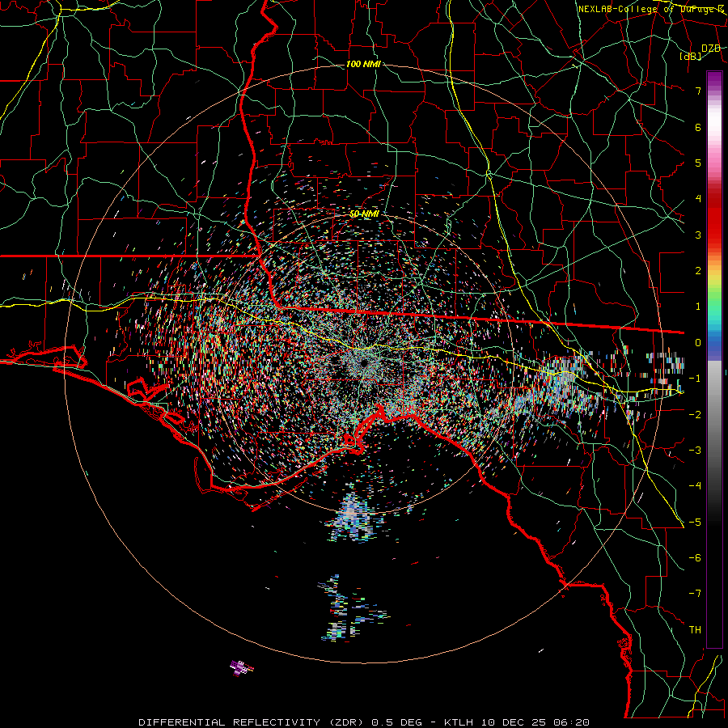
Task: Click the 1 value on the ZDR scale
Action: coord(698,307)
